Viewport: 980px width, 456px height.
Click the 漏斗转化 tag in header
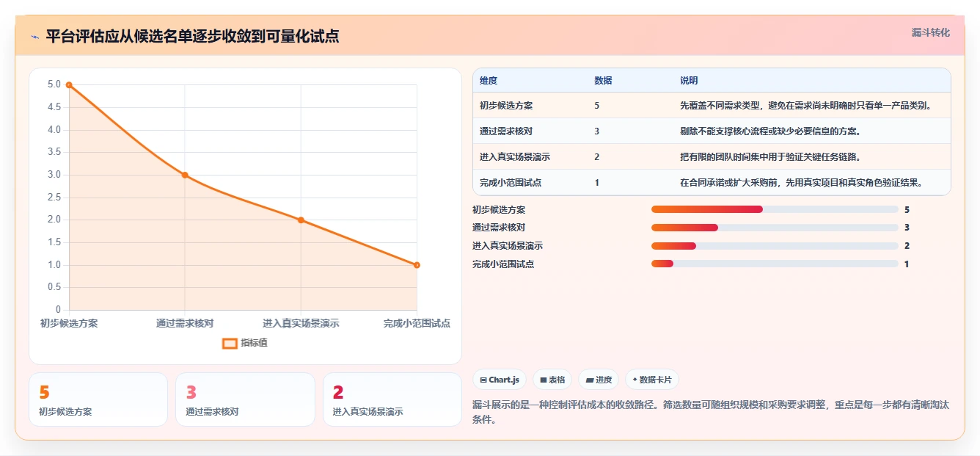930,33
